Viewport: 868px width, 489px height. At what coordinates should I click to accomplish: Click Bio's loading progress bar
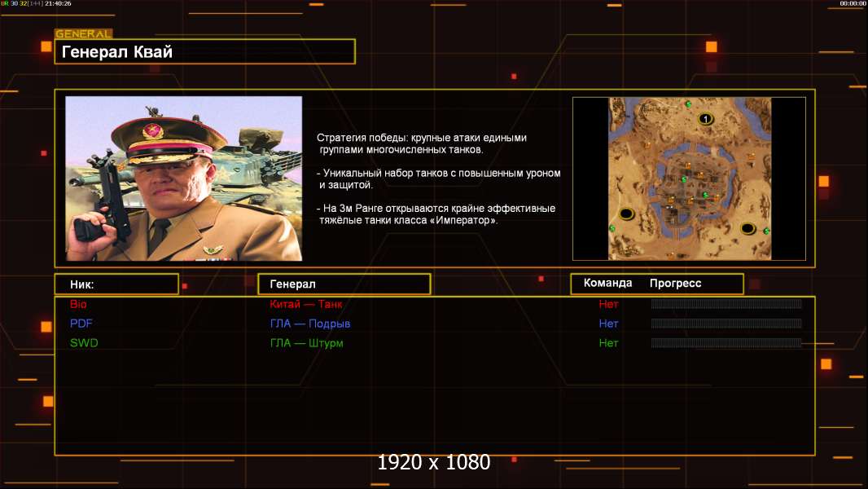coord(726,303)
